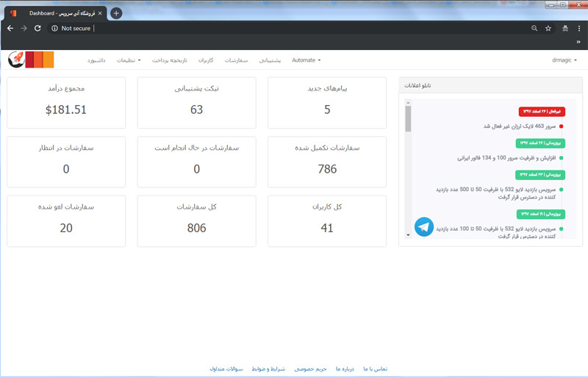Screen dimensions: 588x377
Task: Click the scroll up arrow in announcements
Action: (408, 102)
